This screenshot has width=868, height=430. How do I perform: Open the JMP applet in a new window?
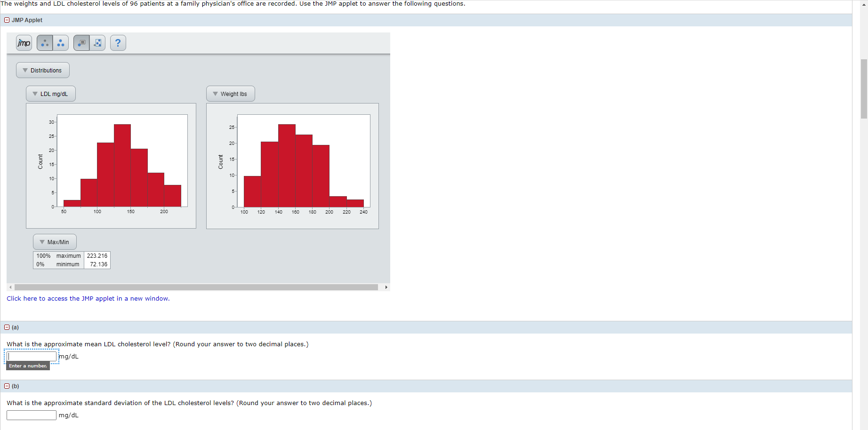[88, 299]
